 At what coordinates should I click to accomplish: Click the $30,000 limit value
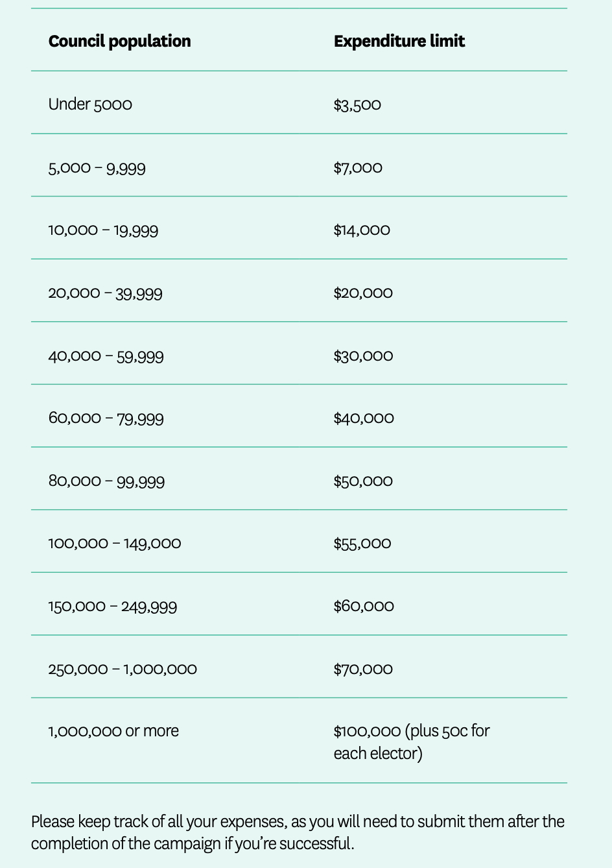[363, 356]
